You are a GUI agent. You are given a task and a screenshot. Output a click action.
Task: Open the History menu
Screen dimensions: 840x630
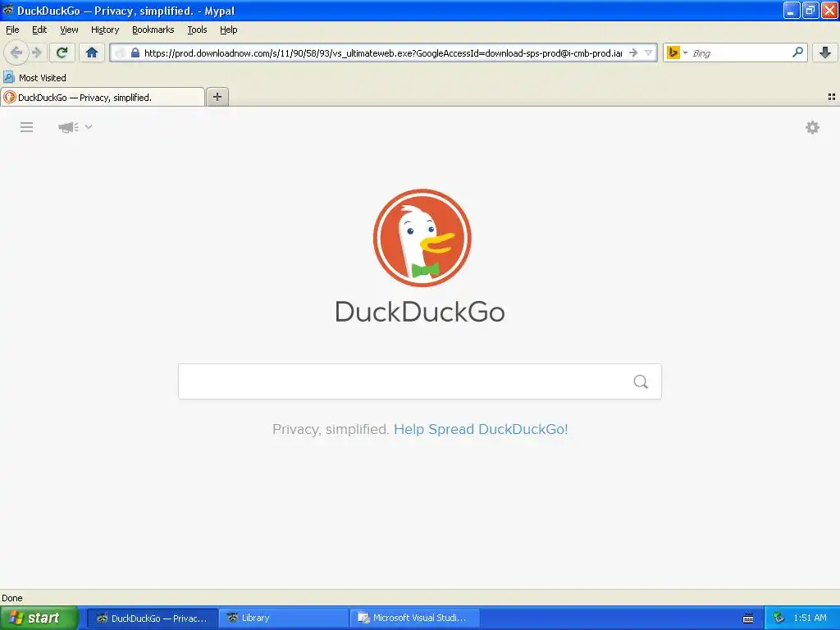[105, 30]
